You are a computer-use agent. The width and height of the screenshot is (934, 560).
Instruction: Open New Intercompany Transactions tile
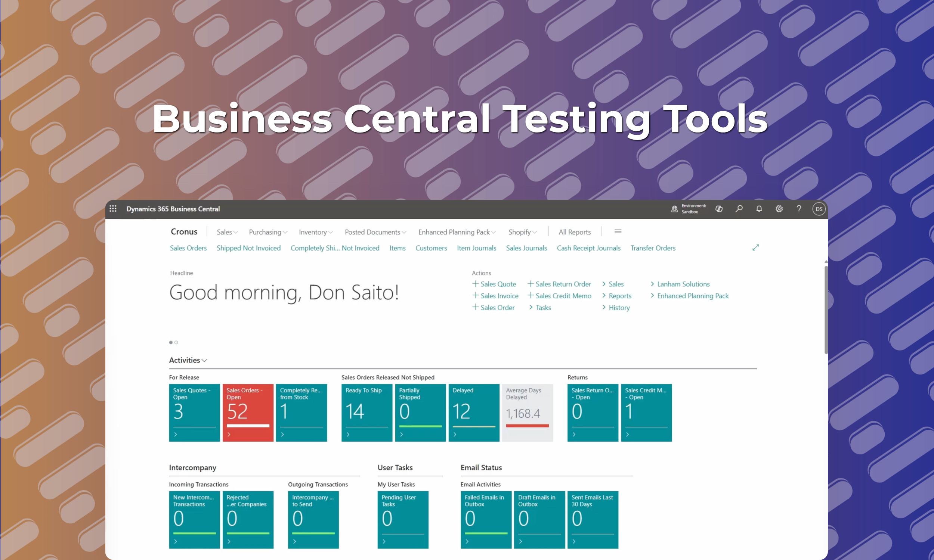point(194,520)
